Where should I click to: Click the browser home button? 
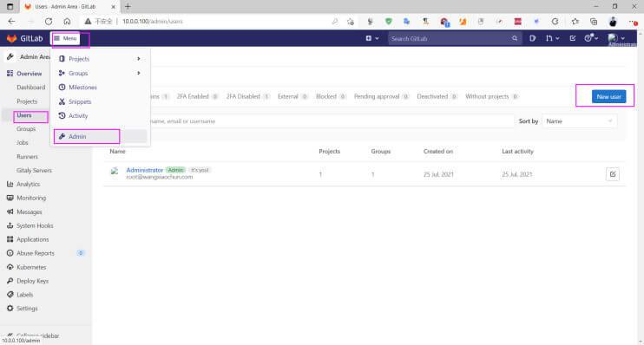[x=68, y=22]
